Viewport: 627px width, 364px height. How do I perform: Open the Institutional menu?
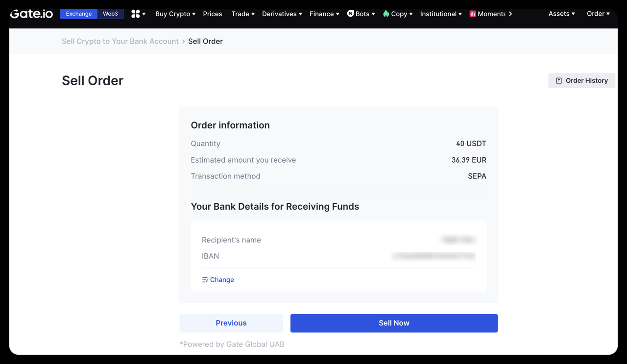[441, 14]
